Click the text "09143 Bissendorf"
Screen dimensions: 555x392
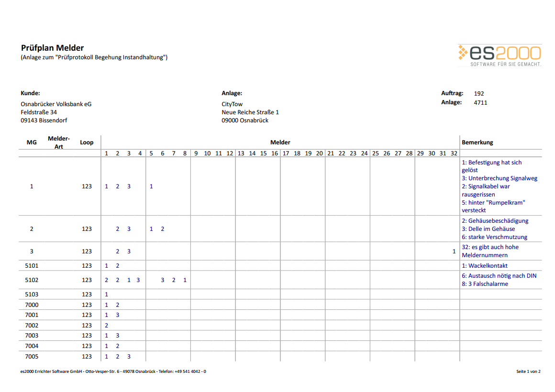[44, 120]
